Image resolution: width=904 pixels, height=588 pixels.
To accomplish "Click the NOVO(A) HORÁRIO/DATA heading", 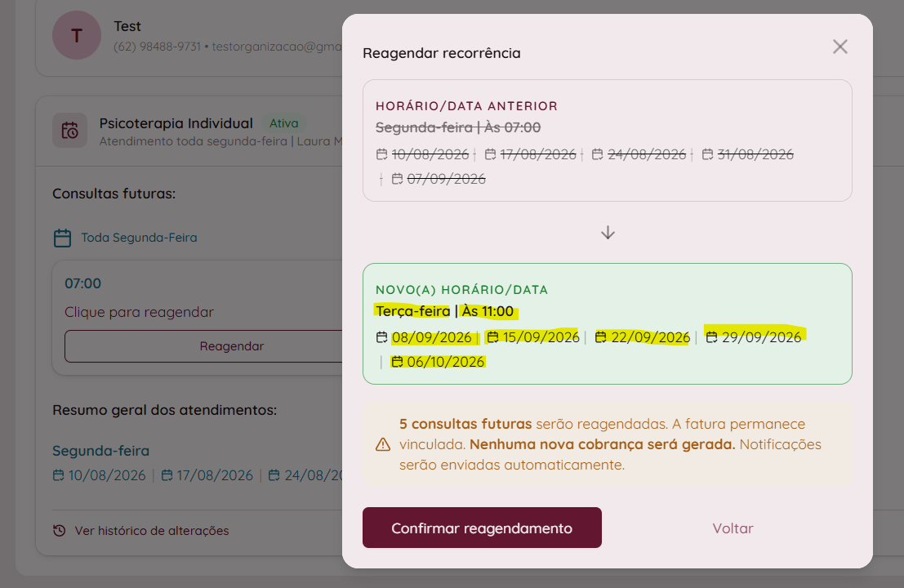I will [x=462, y=290].
